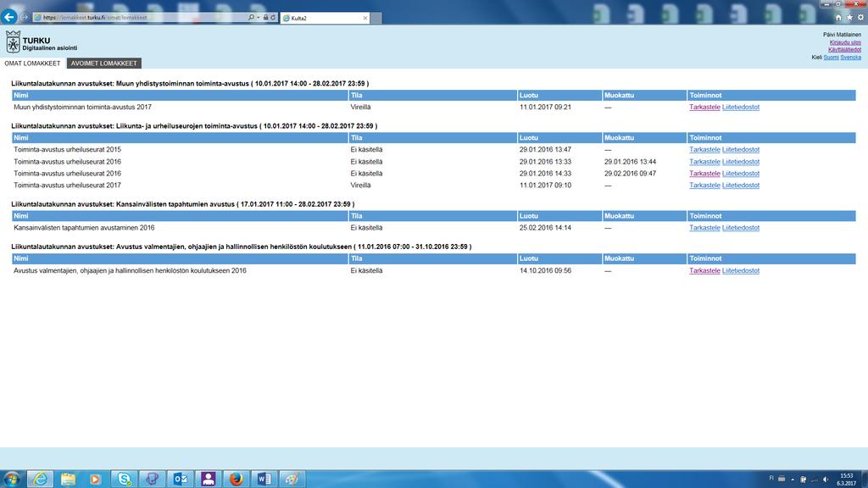
Task: Liitetiedostot for urheiluseurat 2016 created 13:33
Action: 741,162
